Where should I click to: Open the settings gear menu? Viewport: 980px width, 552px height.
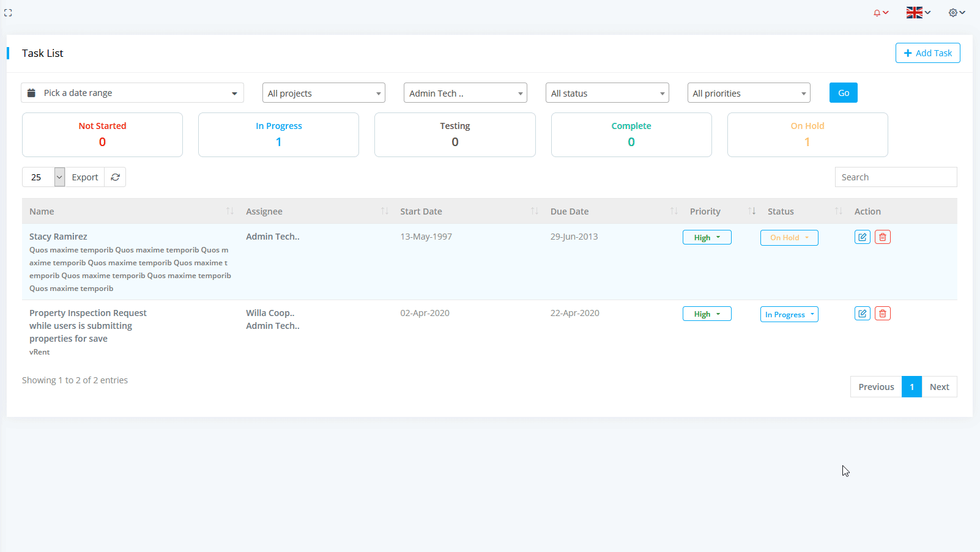(956, 13)
